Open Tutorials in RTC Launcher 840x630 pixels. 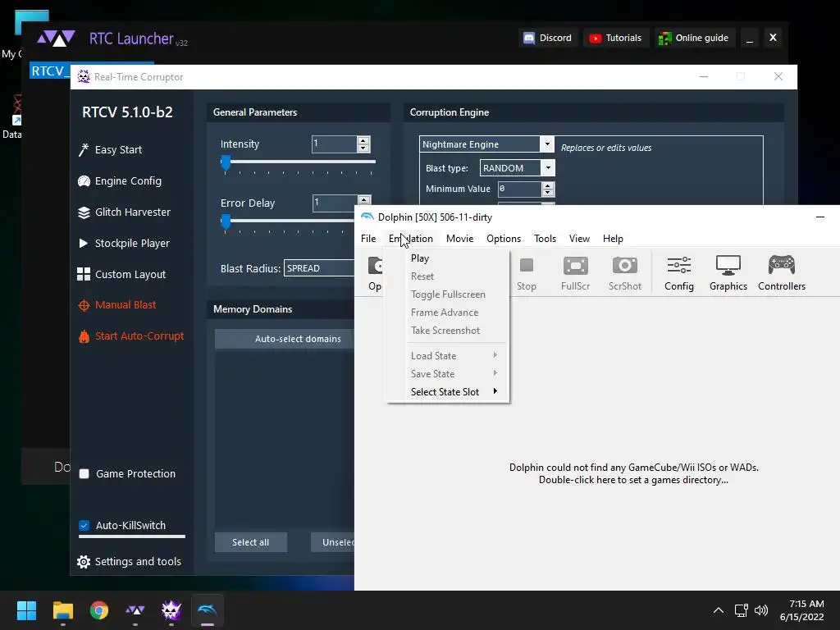(615, 38)
